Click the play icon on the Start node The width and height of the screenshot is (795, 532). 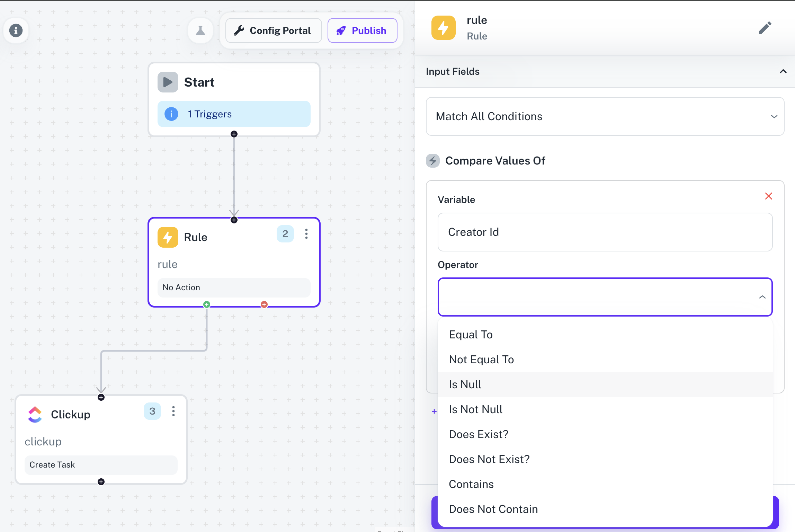168,82
